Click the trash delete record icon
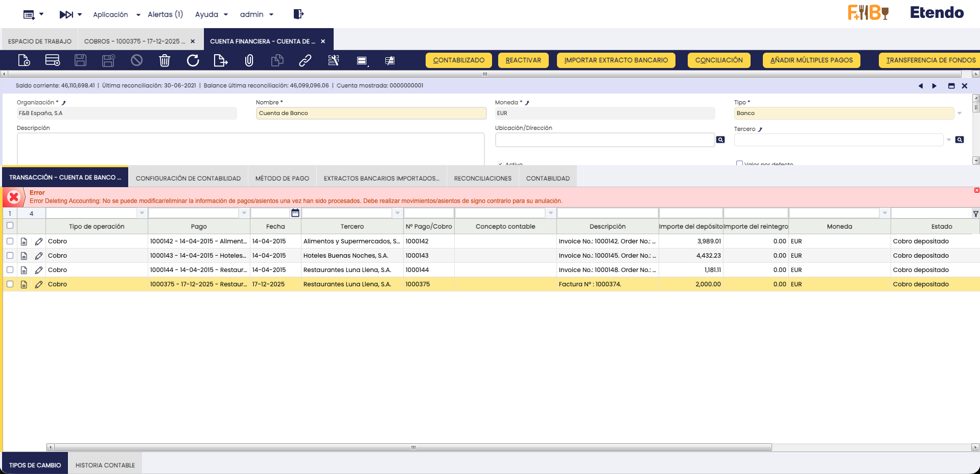The height and width of the screenshot is (474, 980). click(165, 60)
